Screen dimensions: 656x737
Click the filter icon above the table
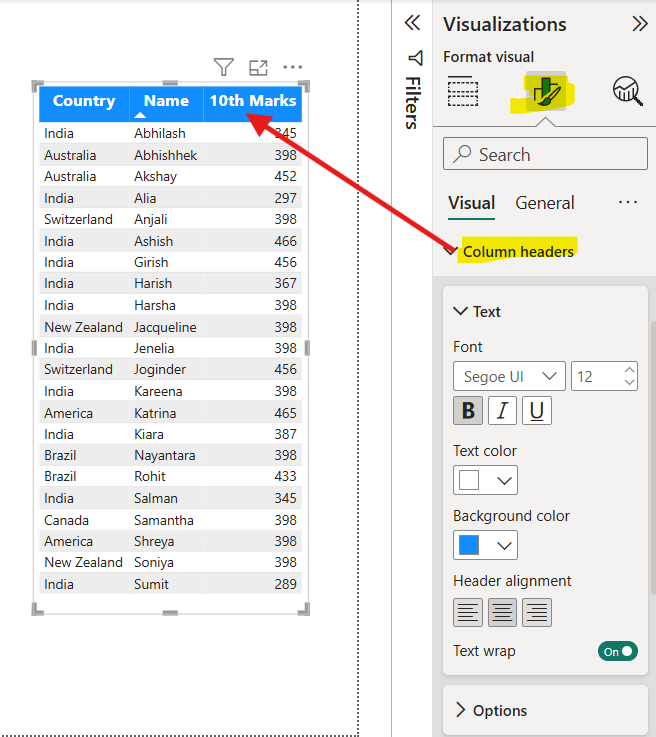pos(224,67)
